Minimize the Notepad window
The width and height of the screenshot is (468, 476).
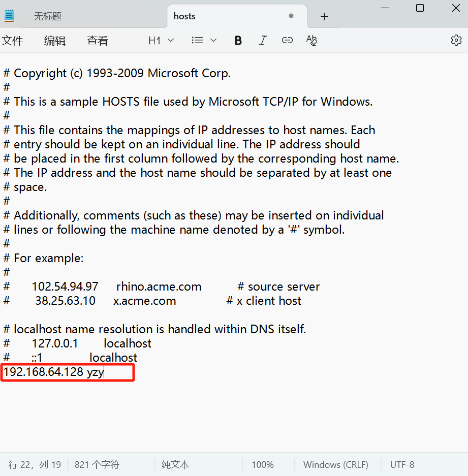(x=385, y=8)
